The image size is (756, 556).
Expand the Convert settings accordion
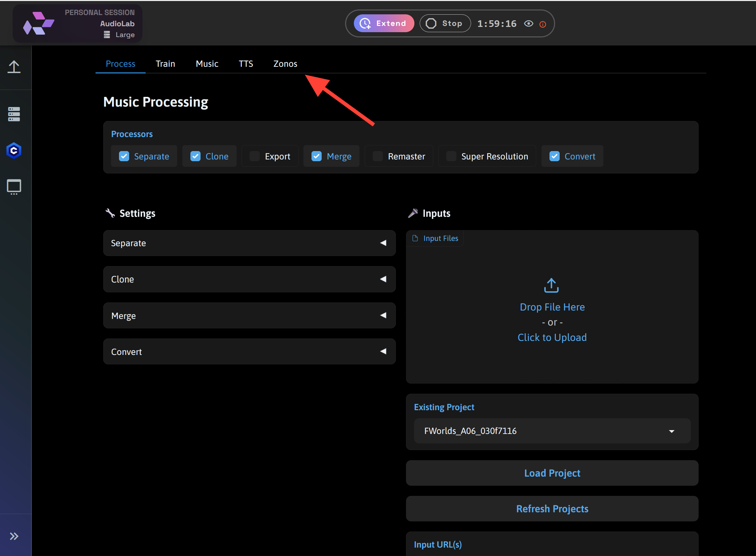(x=249, y=351)
